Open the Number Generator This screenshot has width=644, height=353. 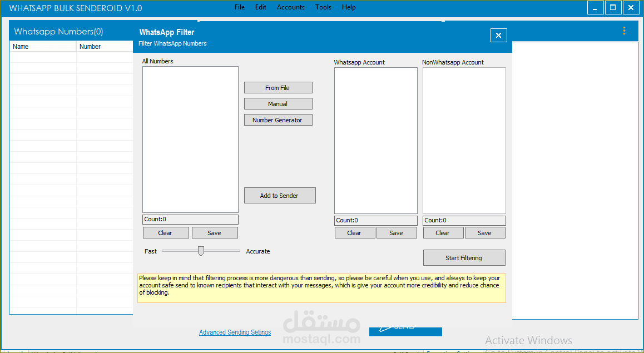tap(278, 120)
